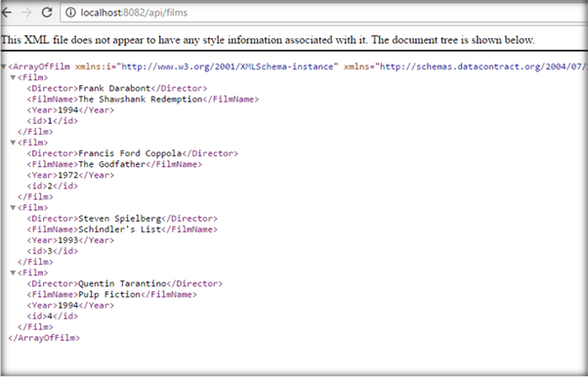This screenshot has width=588, height=377.
Task: Collapse the Film node for Schindler's List
Action: pos(13,207)
